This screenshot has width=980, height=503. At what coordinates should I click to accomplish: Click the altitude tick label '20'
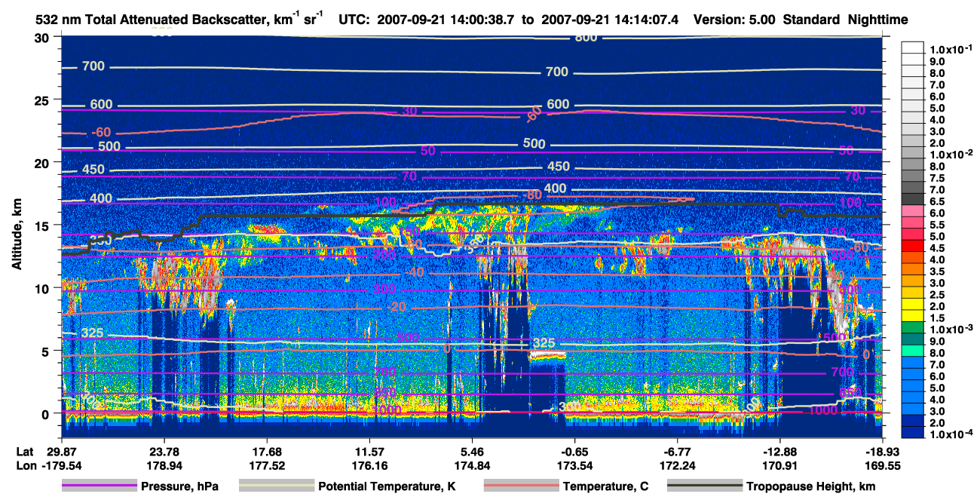[43, 163]
